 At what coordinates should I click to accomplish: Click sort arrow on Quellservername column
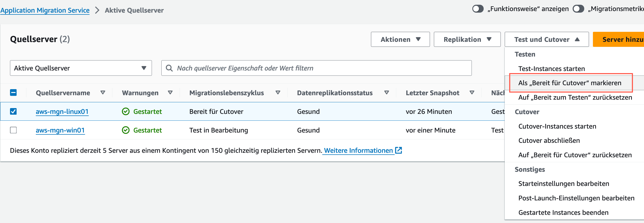103,93
